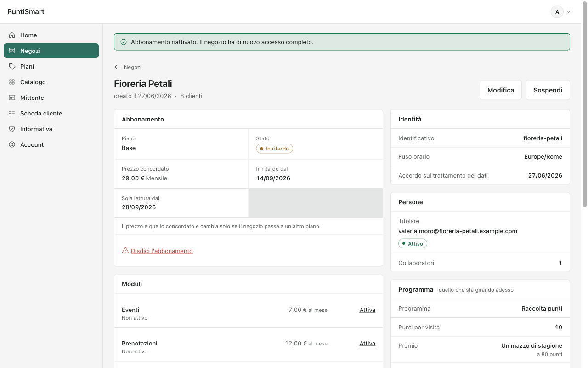Click the Raccolta punti program value
Image resolution: width=588 pixels, height=368 pixels.
pos(542,309)
